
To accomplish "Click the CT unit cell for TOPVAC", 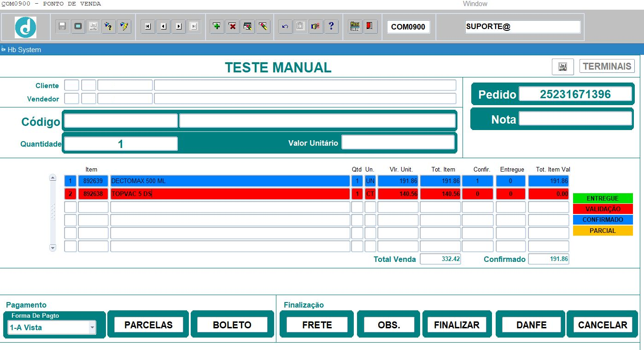I will pos(370,194).
